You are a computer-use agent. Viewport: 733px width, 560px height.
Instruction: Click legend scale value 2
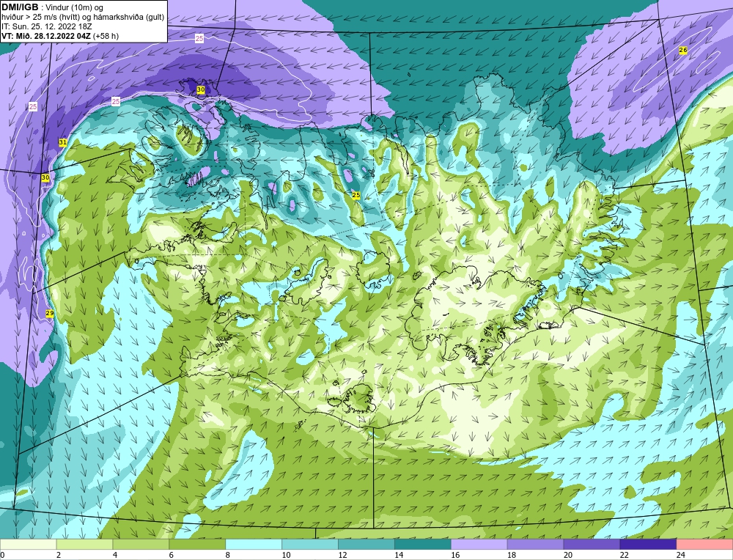pos(59,555)
